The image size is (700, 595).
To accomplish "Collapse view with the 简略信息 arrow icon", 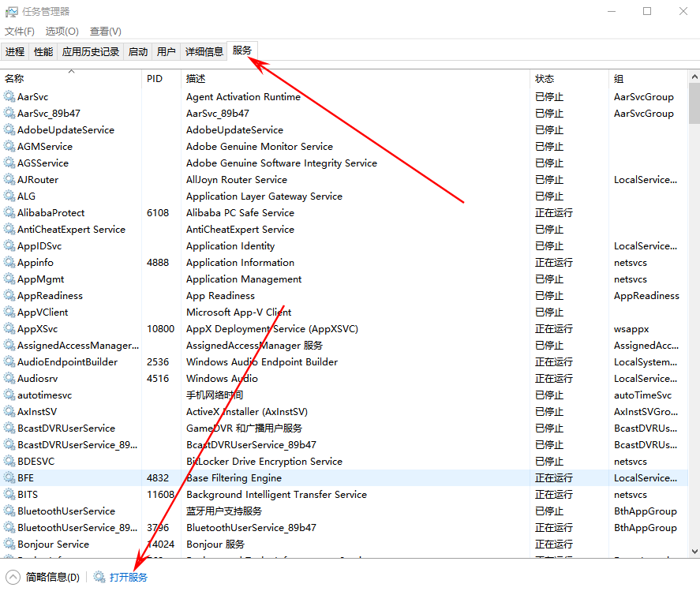I will pos(13,577).
